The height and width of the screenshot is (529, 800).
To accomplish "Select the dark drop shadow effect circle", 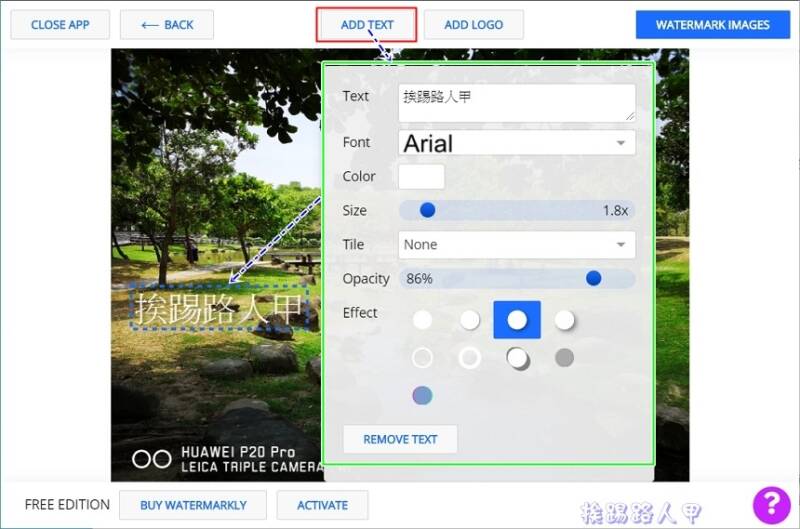I will click(518, 358).
